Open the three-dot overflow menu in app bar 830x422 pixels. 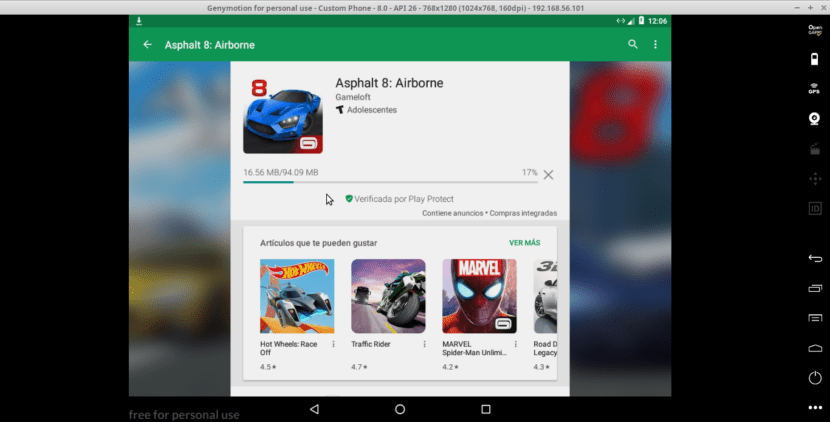point(656,45)
